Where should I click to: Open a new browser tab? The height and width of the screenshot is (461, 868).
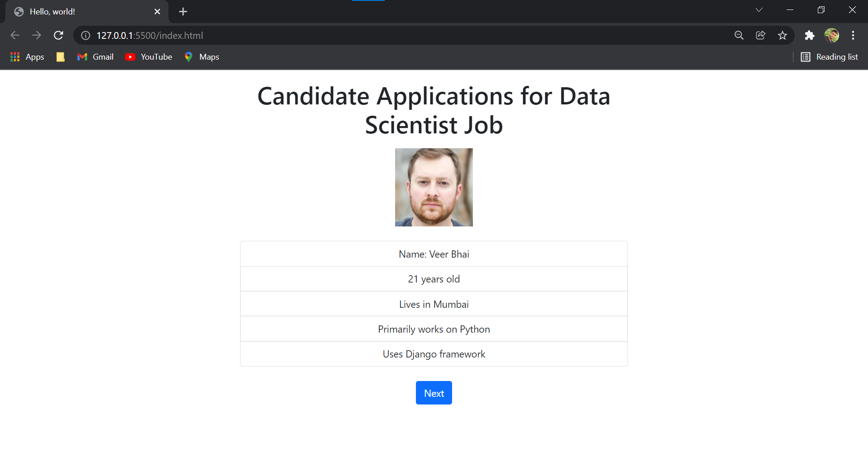tap(183, 11)
